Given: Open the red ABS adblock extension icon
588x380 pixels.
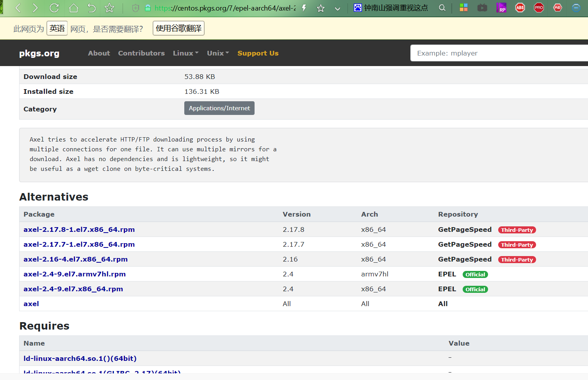Looking at the screenshot, I should tap(520, 7).
